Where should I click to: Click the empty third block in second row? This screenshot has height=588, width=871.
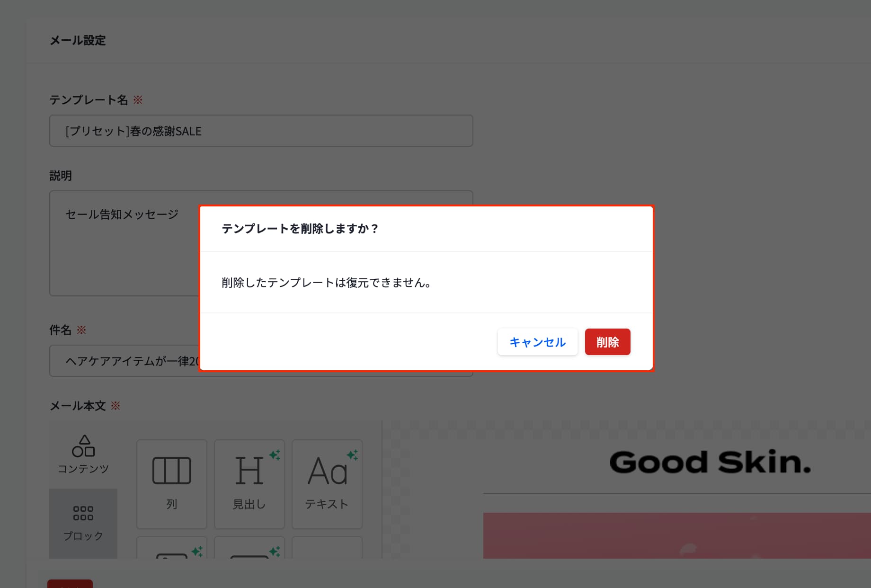coord(327,548)
